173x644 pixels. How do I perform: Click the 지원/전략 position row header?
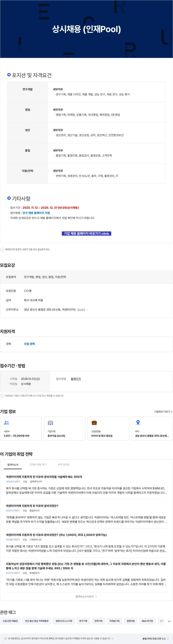(27, 174)
